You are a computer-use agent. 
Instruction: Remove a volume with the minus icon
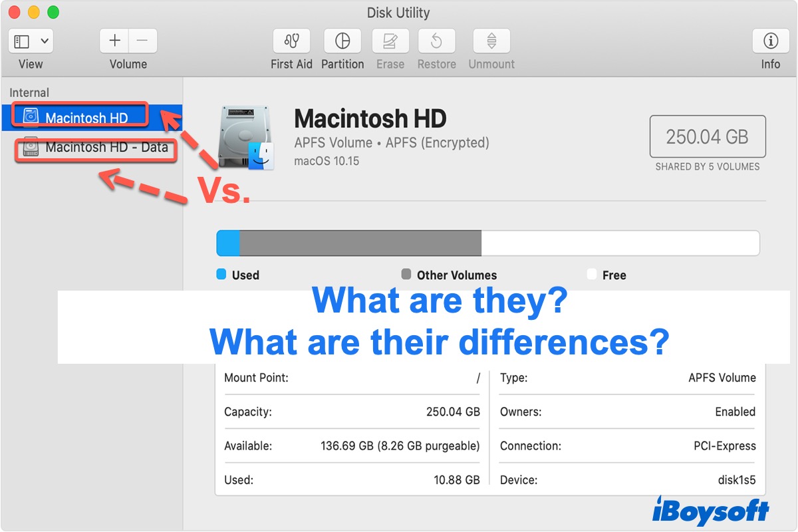click(142, 41)
